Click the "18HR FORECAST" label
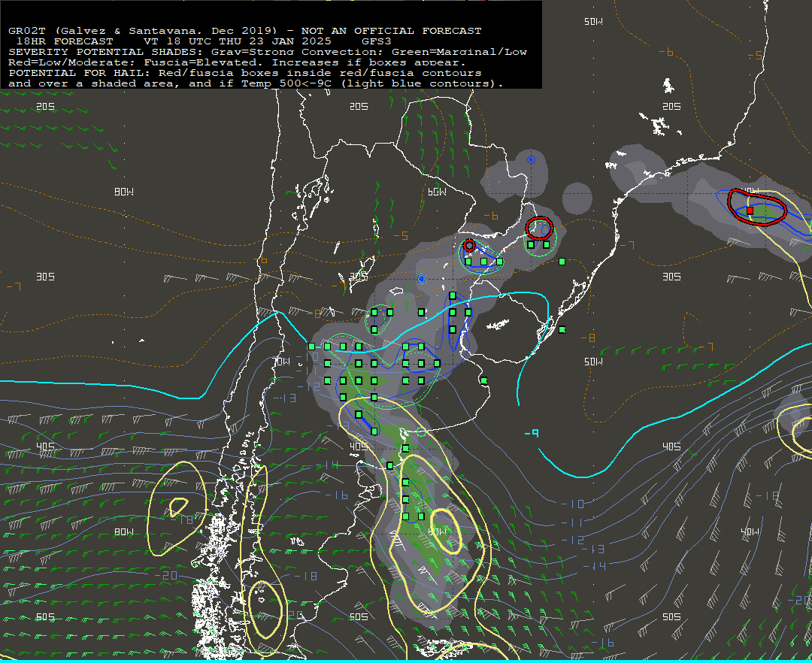This screenshot has width=812, height=663. [x=64, y=41]
